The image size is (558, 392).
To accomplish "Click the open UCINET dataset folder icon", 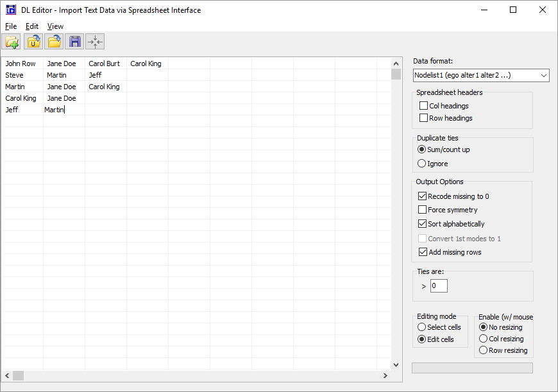I will click(x=33, y=42).
